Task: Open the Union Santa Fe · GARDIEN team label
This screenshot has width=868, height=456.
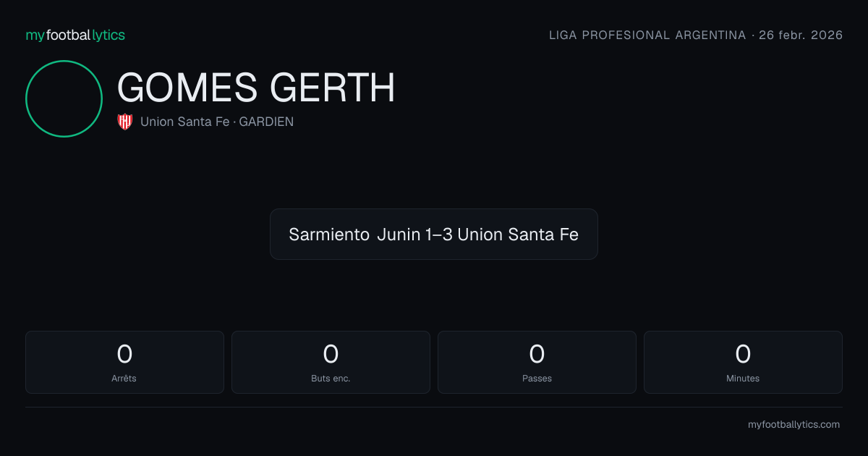Action: coord(217,122)
